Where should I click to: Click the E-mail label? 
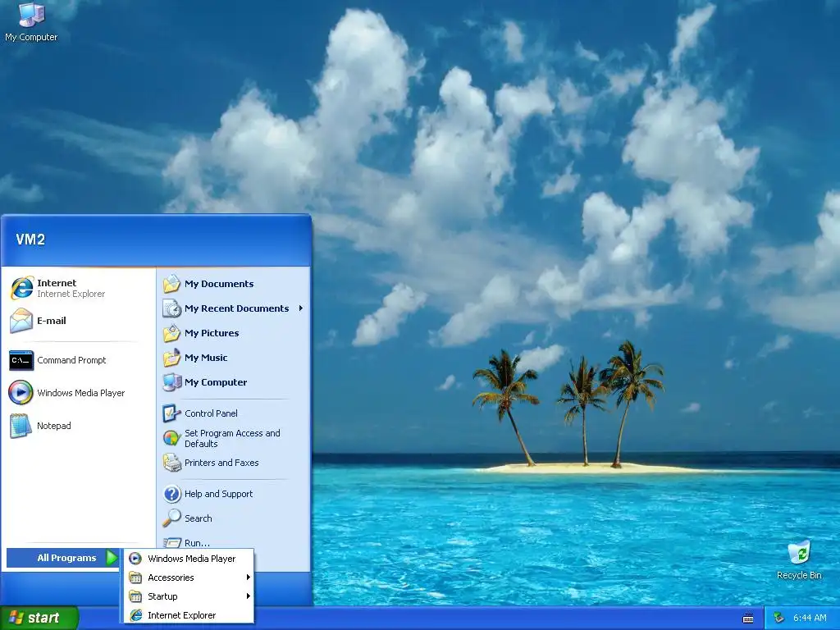click(52, 321)
